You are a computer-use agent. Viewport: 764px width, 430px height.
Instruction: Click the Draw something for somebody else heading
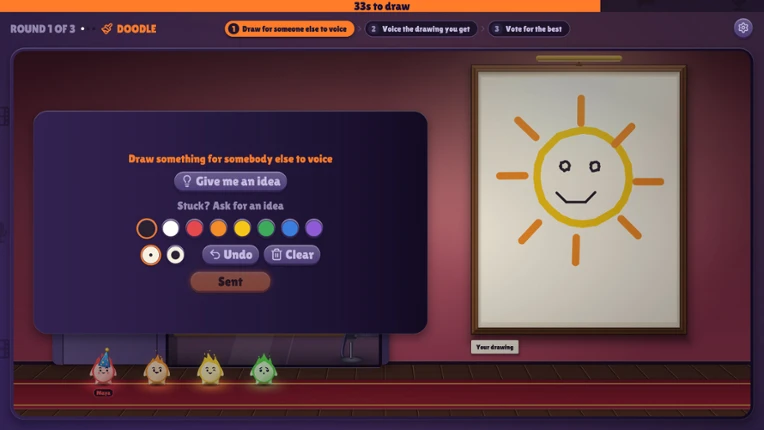click(230, 159)
